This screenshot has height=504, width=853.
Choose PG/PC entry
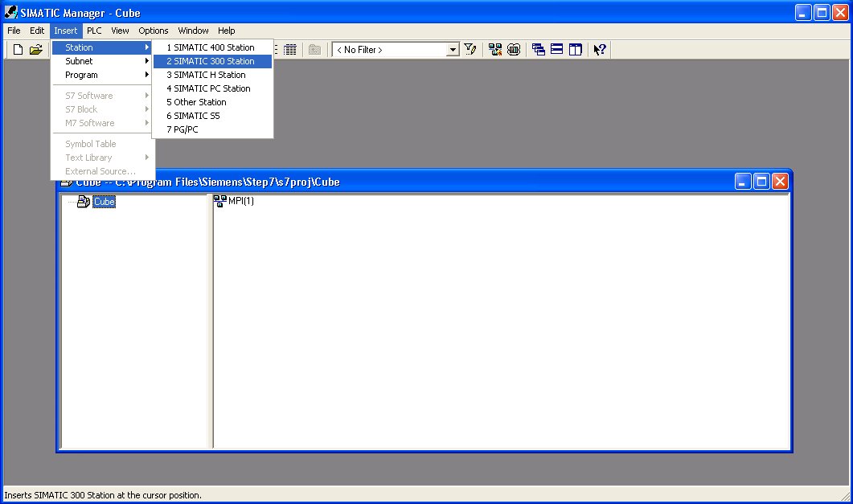coord(212,129)
